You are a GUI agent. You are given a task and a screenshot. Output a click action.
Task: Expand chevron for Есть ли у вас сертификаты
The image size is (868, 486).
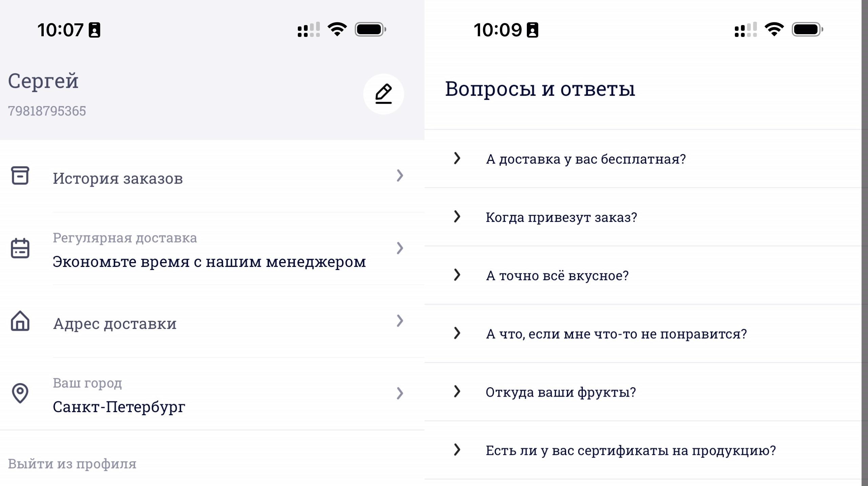click(x=457, y=449)
